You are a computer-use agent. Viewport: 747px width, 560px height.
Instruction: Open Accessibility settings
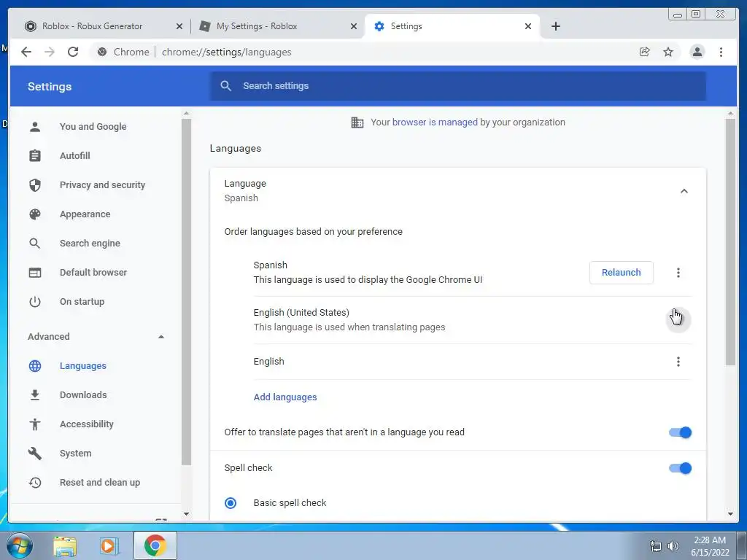(x=86, y=424)
